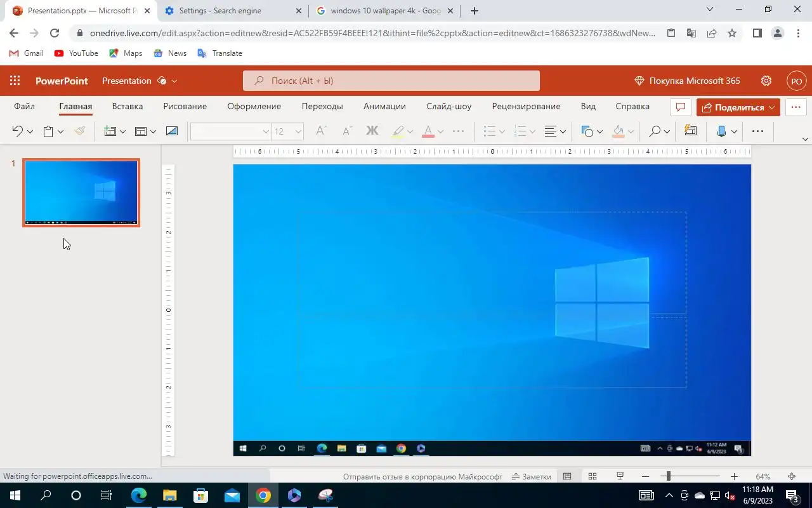Open the ribbon overflow ellipsis
Screen dimensions: 812x508
click(757, 131)
